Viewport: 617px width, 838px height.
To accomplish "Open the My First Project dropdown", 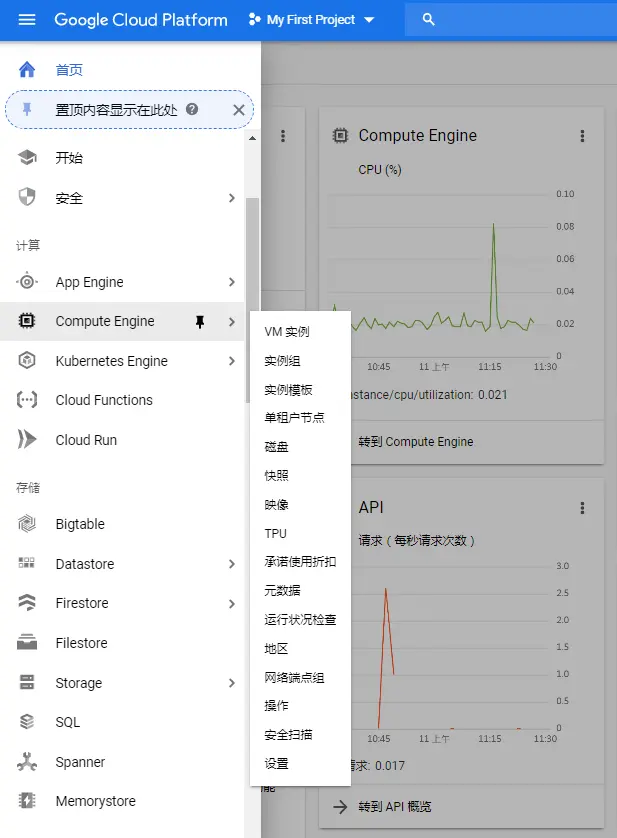I will click(x=311, y=20).
